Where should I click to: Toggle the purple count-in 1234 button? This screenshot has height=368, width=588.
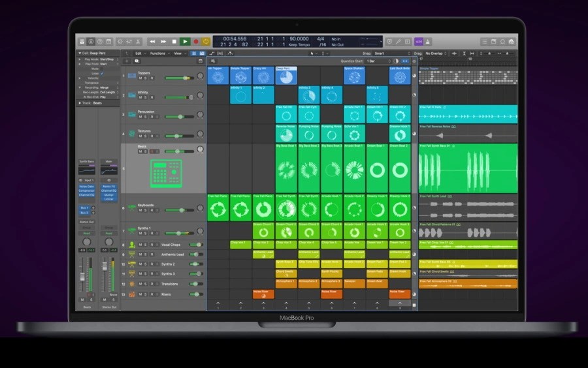tap(419, 42)
